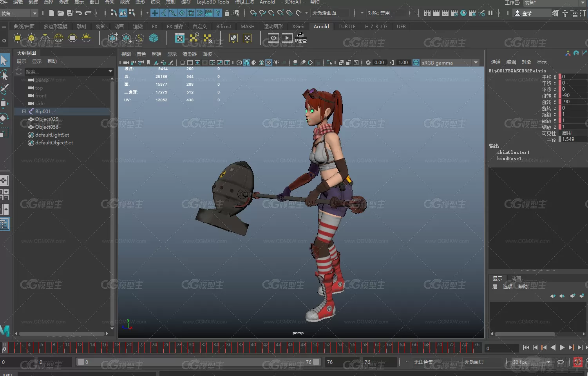Expand the Bip001 node in outliner

[24, 112]
